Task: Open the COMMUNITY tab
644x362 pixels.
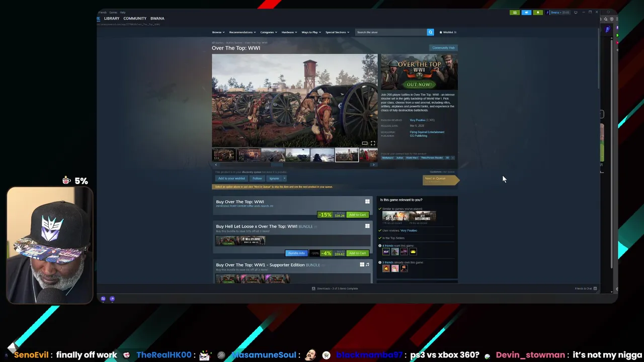Action: [135, 19]
